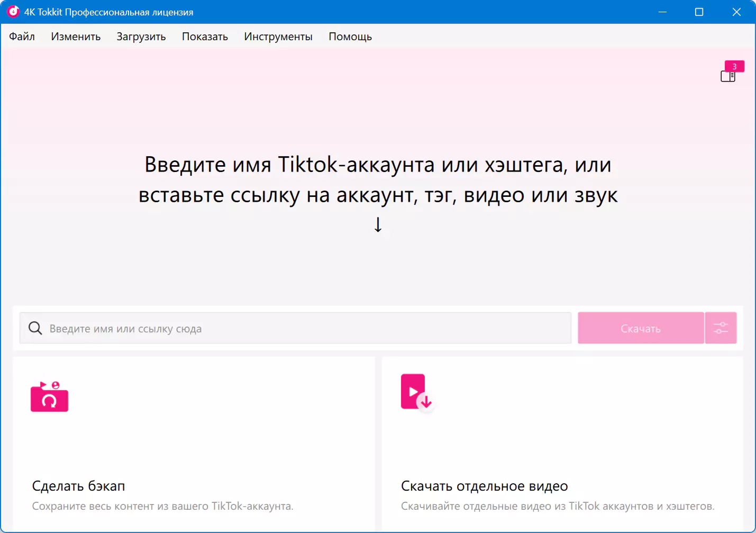The width and height of the screenshot is (756, 533).
Task: Open the Загрузить menu
Action: click(x=141, y=37)
